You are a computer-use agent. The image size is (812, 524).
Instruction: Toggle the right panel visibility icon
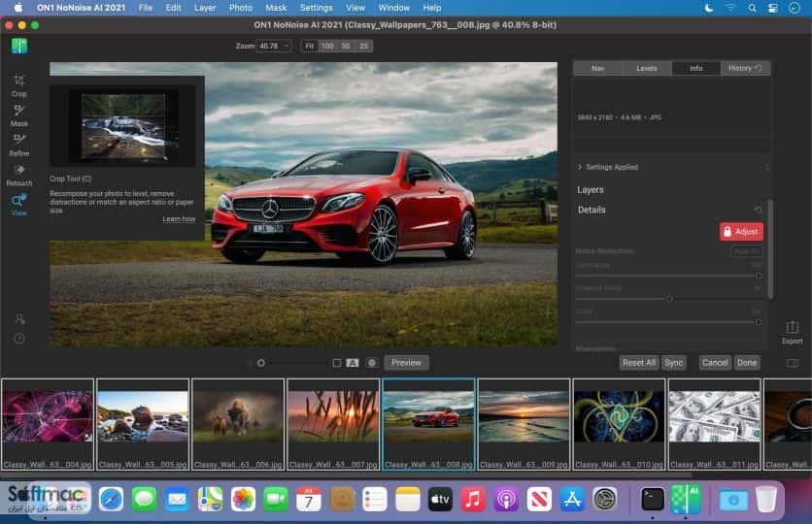(x=792, y=363)
